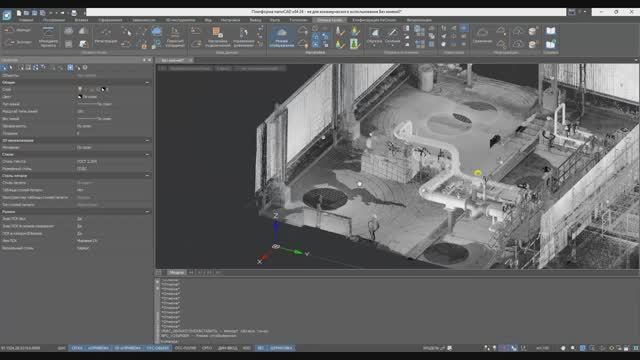This screenshot has height=360, width=640.
Task: Toggle ОРТО mode in status bar
Action: (x=207, y=348)
